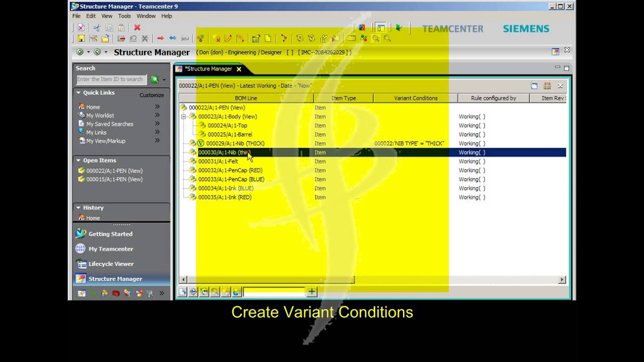This screenshot has height=362, width=644.
Task: Click the green back navigation arrow
Action: (80, 52)
